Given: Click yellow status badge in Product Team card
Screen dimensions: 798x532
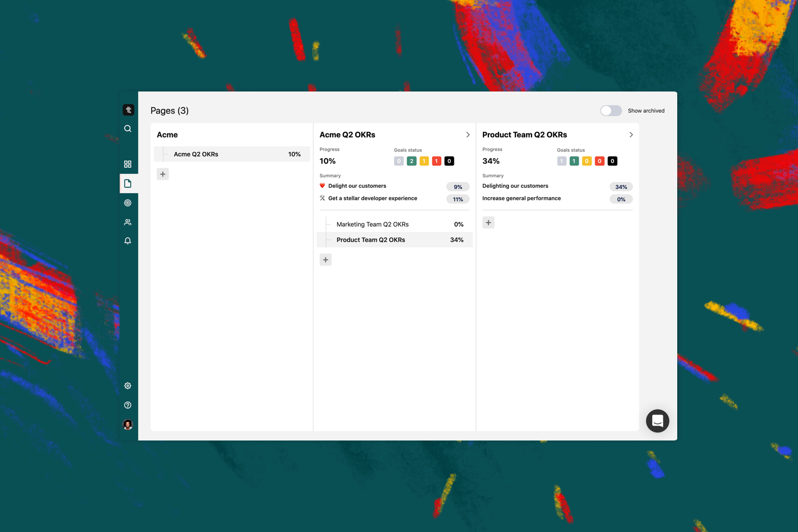Looking at the screenshot, I should coord(587,161).
